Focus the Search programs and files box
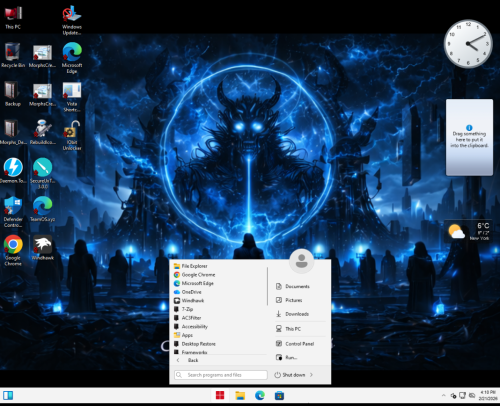500x406 pixels. (x=221, y=375)
